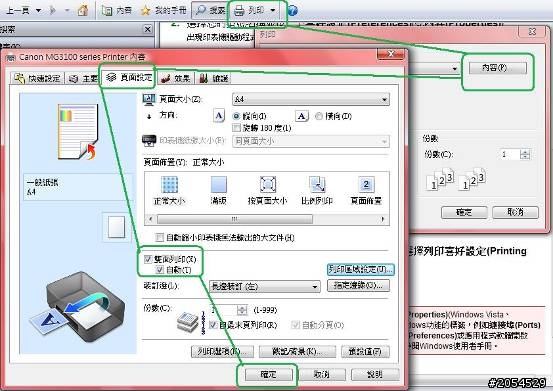Toggle 雙面列印 duplex checkbox
The height and width of the screenshot is (391, 553).
point(148,259)
